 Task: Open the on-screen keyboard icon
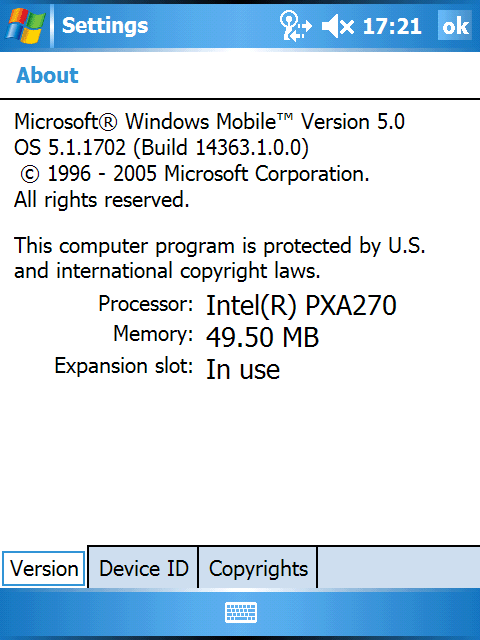click(x=241, y=612)
